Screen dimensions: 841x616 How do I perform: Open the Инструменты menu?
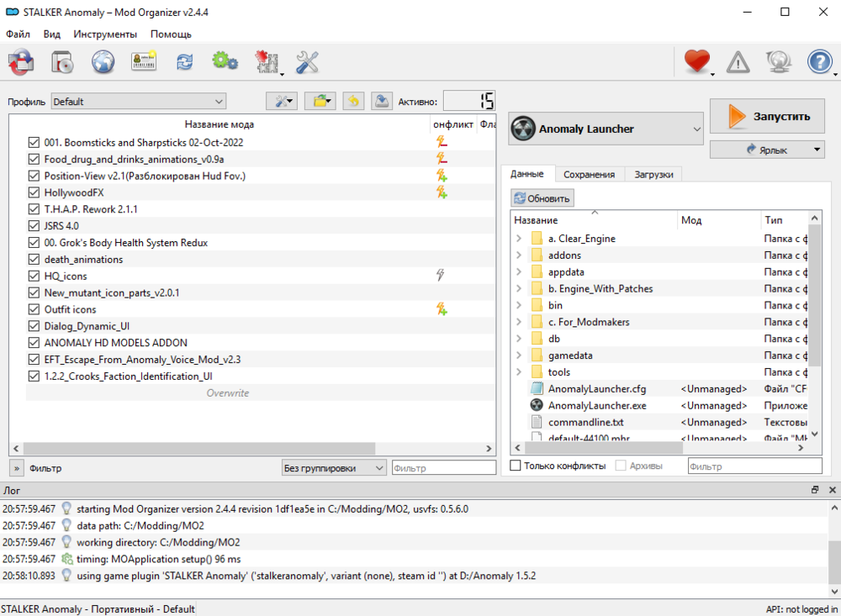click(x=103, y=34)
